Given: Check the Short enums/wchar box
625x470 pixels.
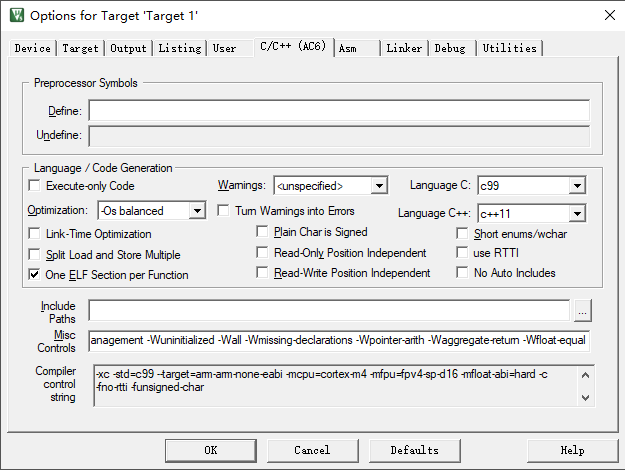Looking at the screenshot, I should pos(464,233).
